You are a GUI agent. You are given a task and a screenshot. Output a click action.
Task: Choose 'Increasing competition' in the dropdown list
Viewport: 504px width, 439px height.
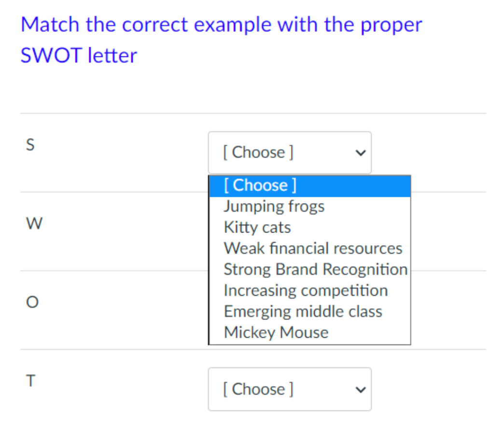pos(306,290)
